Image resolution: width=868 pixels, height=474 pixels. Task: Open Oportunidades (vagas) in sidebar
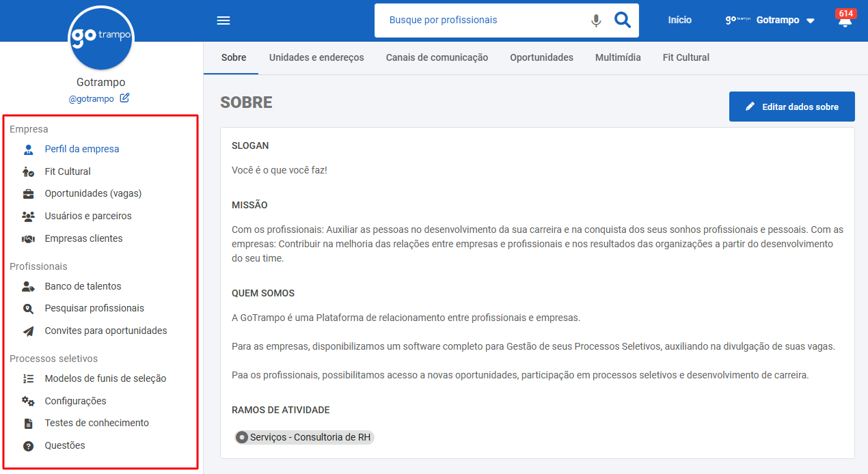coord(93,193)
